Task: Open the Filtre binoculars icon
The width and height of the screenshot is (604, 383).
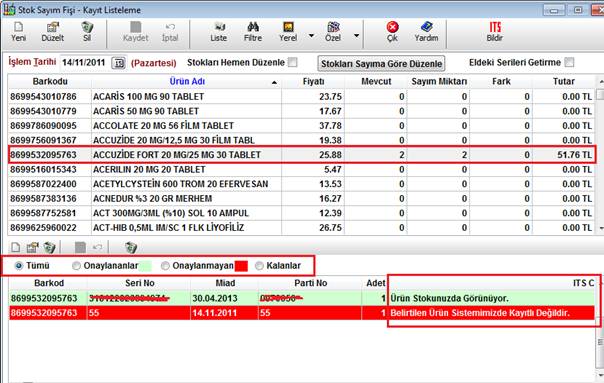Action: (253, 27)
